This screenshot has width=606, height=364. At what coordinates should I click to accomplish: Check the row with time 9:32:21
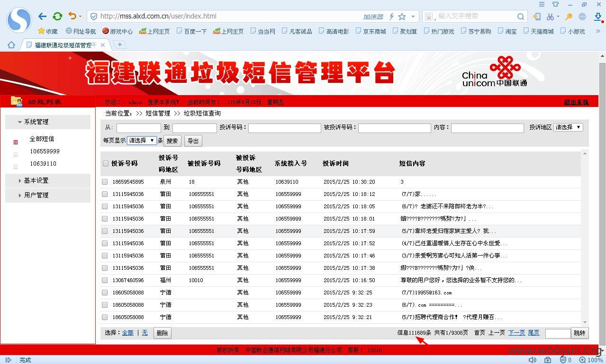click(105, 317)
